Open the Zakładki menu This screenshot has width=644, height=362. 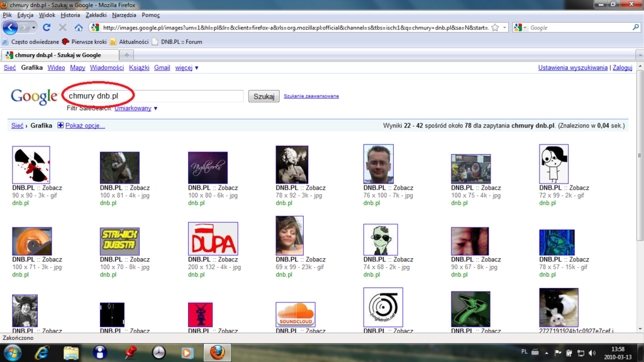point(96,15)
